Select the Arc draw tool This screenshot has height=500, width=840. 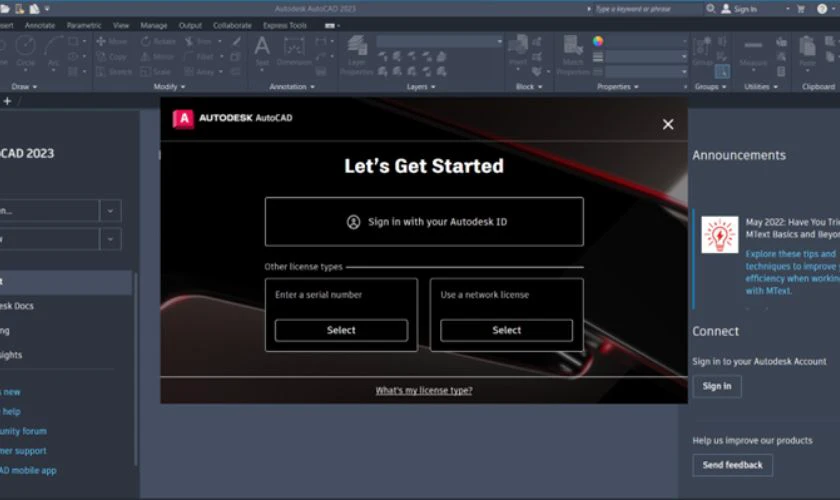coord(54,50)
